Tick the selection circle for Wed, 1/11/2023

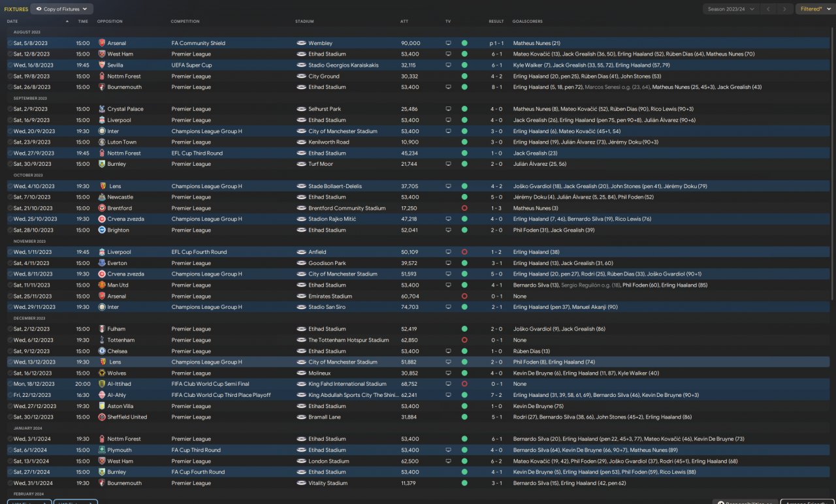tap(10, 252)
